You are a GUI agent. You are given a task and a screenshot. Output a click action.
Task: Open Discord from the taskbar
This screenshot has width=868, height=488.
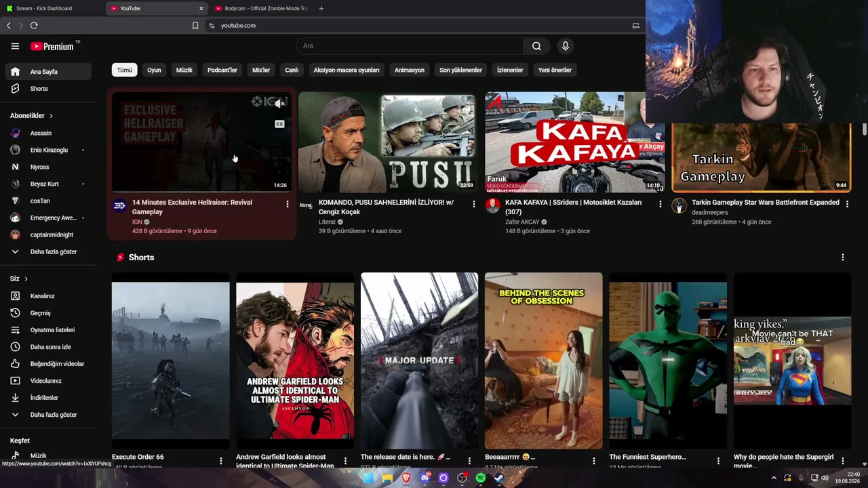coord(425,478)
